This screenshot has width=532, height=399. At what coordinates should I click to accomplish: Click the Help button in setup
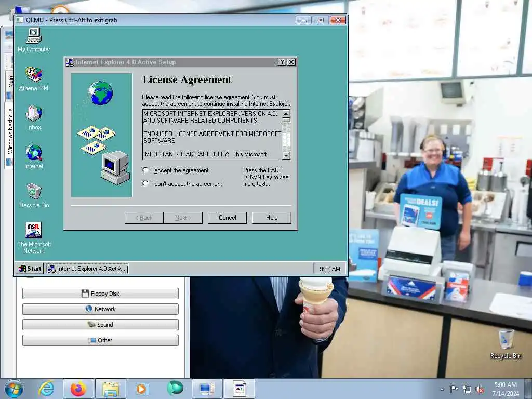272,218
